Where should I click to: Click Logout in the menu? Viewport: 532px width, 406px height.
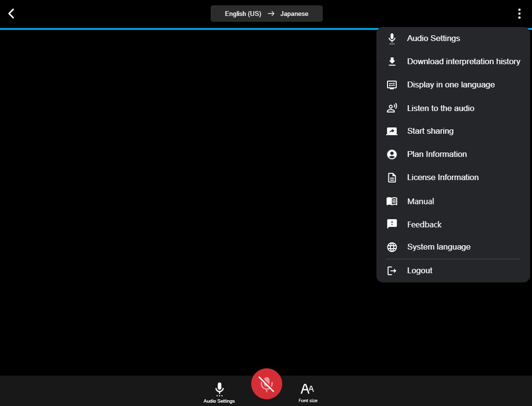tap(419, 271)
